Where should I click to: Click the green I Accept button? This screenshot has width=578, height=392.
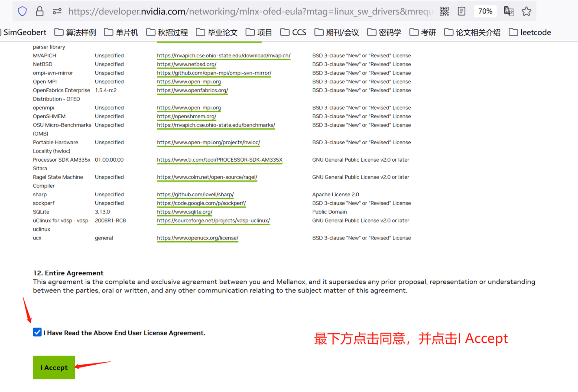pos(54,367)
